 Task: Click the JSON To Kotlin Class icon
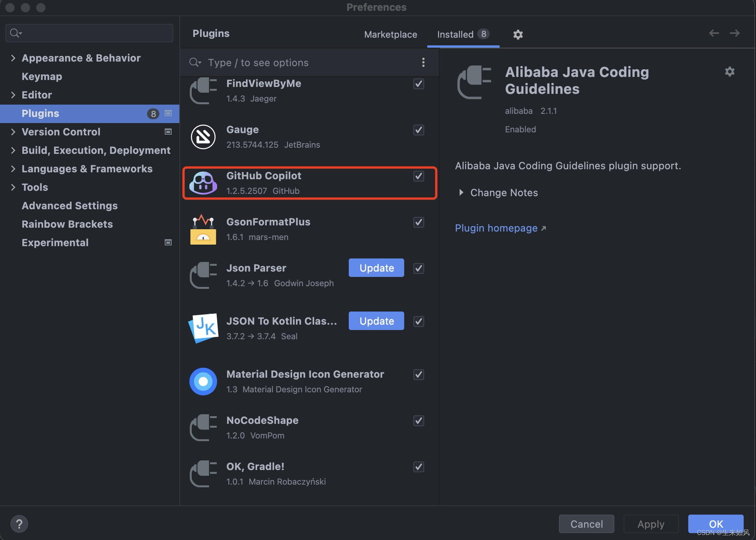click(203, 328)
